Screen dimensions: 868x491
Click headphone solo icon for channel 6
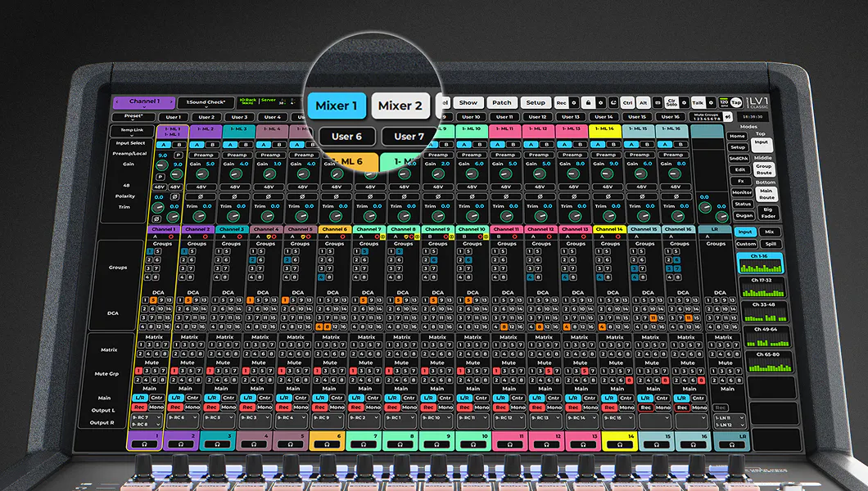327,444
